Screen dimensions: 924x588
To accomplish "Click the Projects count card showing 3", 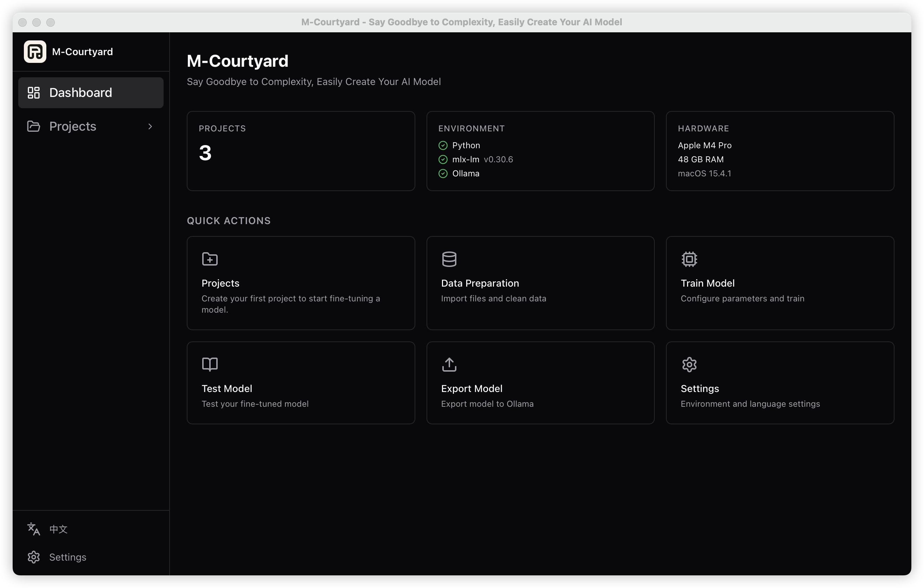I will (x=301, y=151).
